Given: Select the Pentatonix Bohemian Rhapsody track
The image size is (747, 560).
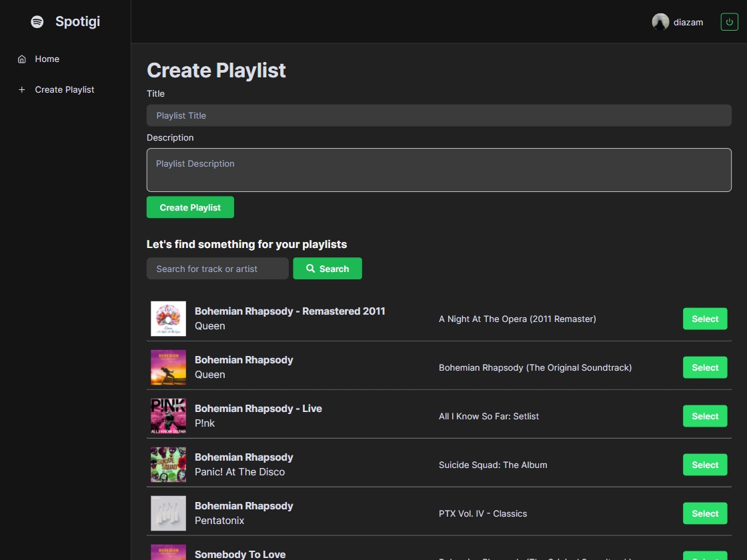Looking at the screenshot, I should pos(705,513).
